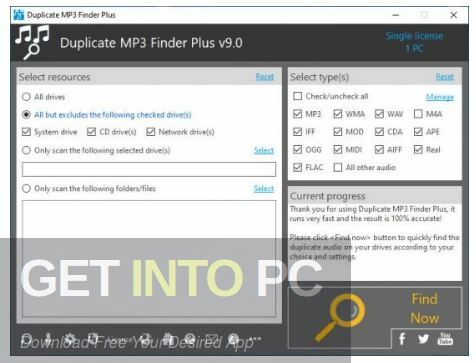Uncheck the MIDI file type

click(338, 149)
